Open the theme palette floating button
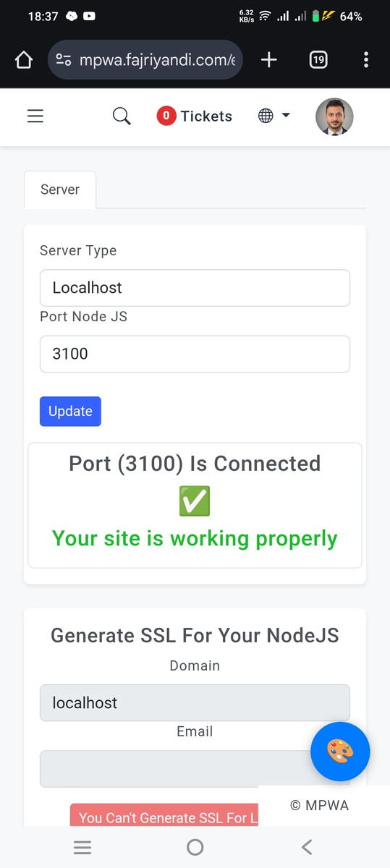The image size is (390, 868). 340,752
